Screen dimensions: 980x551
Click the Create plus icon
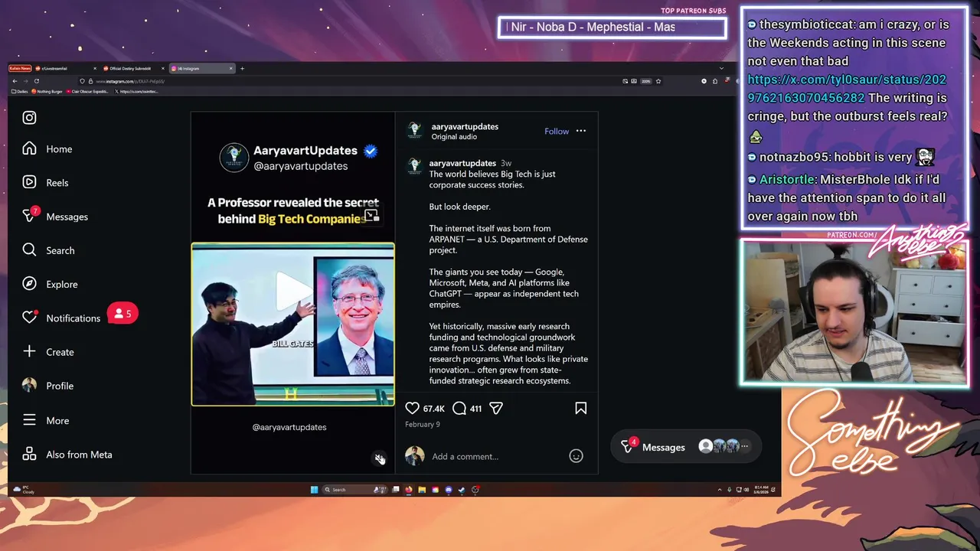(29, 351)
